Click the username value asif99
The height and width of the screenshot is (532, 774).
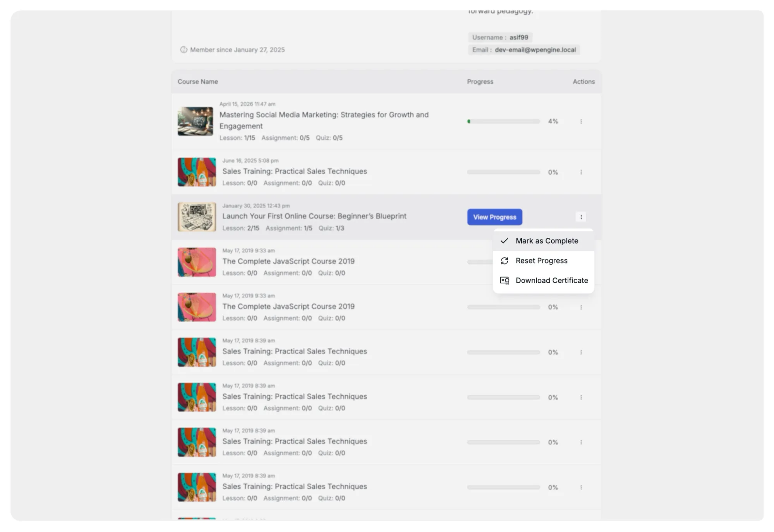518,37
